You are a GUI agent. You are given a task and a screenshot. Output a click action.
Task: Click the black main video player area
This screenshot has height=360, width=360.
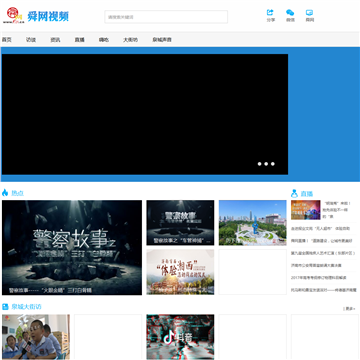(x=145, y=114)
